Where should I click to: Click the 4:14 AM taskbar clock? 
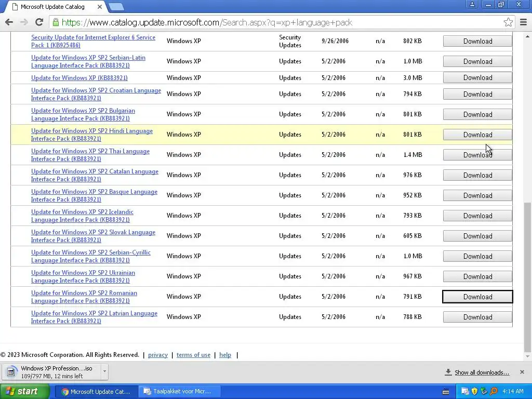pyautogui.click(x=513, y=392)
